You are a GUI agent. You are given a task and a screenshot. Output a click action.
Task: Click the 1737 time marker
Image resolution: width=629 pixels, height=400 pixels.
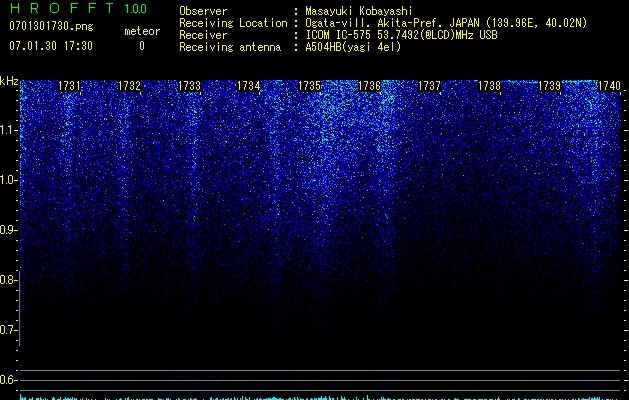[x=429, y=86]
